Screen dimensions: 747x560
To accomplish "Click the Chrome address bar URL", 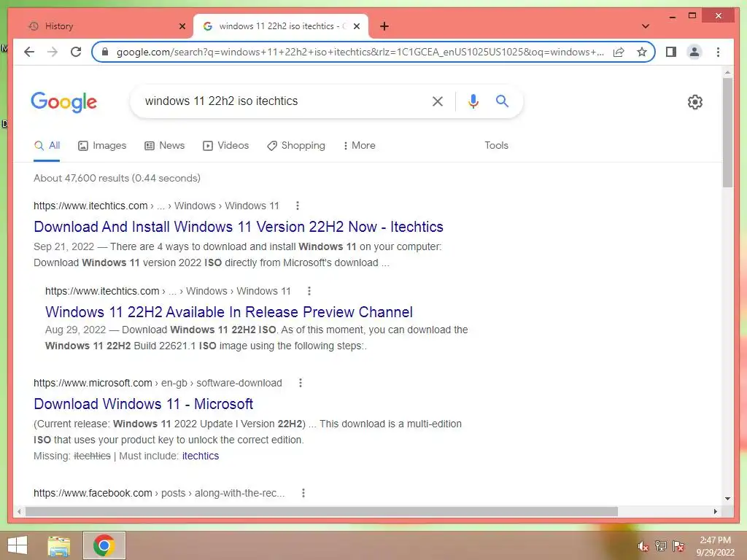I will [360, 52].
